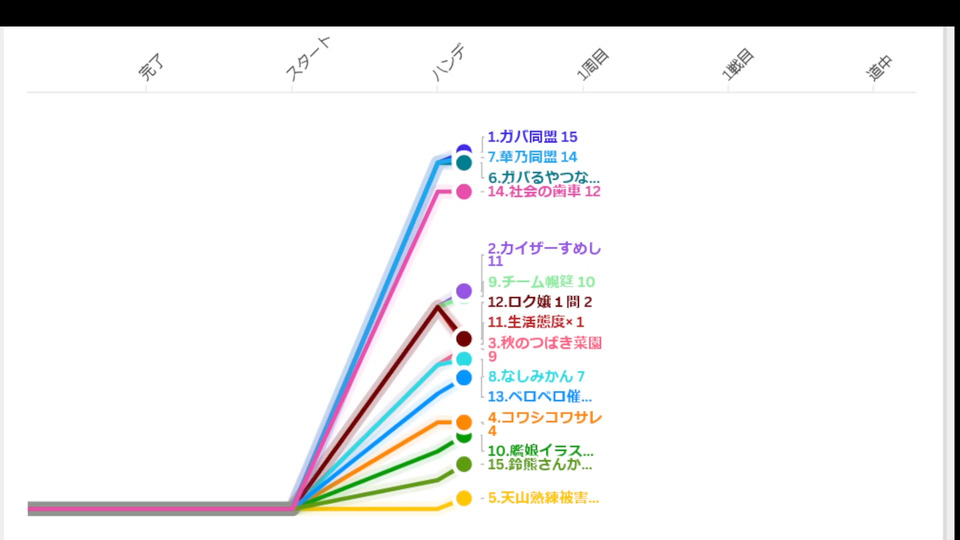Viewport: 960px width, 540px height.
Task: Click the dark maroon data point dot
Action: click(x=464, y=339)
